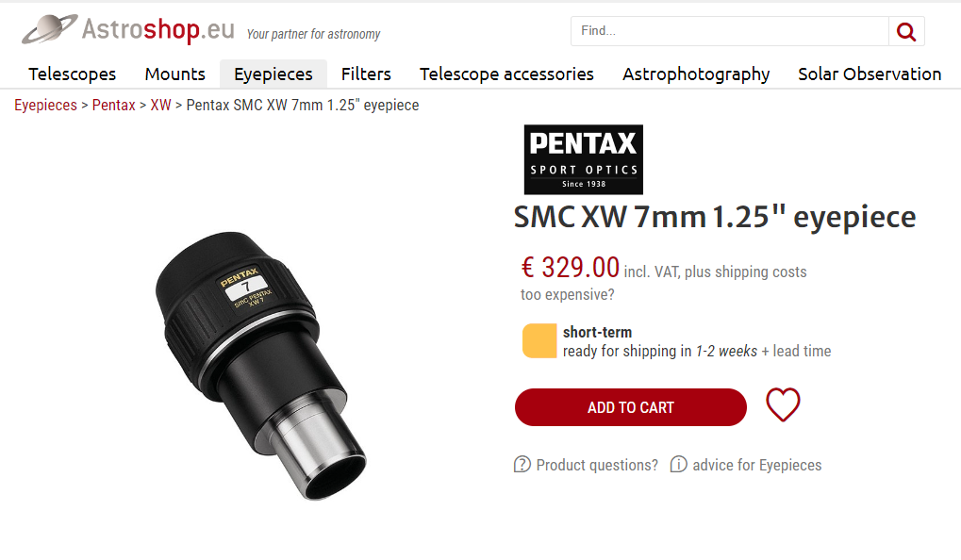Click in the Find search field
The height and width of the screenshot is (560, 961).
click(x=729, y=31)
